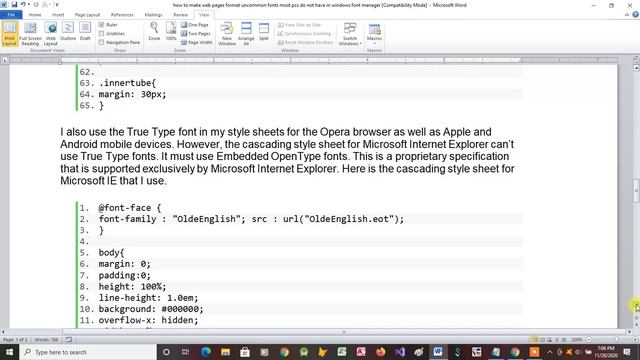Viewport: 640px width, 360px height.
Task: Click the word count in status bar
Action: click(x=47, y=340)
